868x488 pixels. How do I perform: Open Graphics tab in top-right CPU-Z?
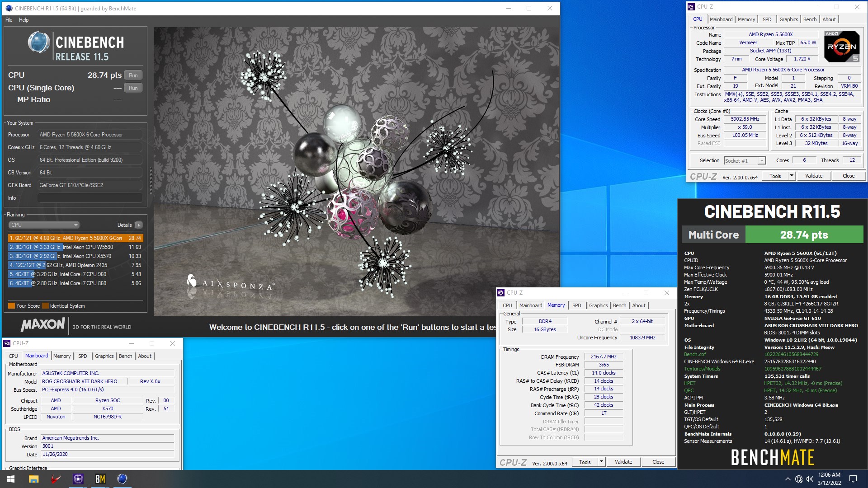click(x=788, y=19)
